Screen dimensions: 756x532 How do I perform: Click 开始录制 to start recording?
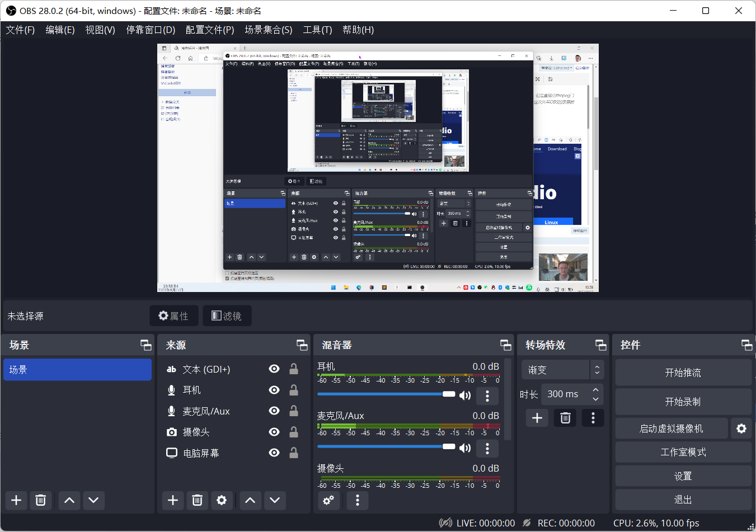point(683,402)
